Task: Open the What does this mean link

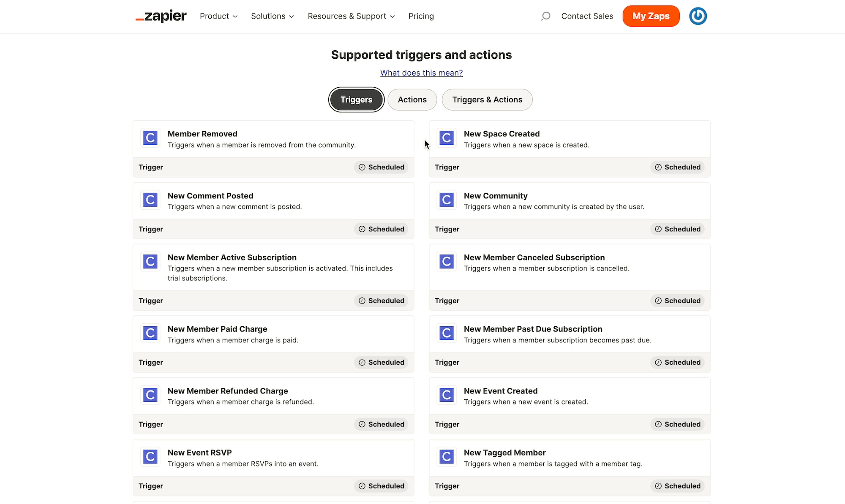Action: coord(421,73)
